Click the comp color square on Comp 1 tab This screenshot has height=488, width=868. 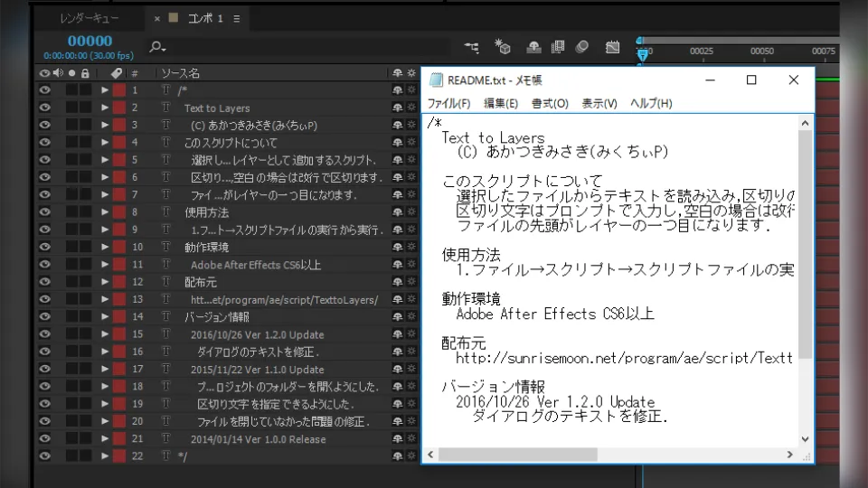point(174,18)
